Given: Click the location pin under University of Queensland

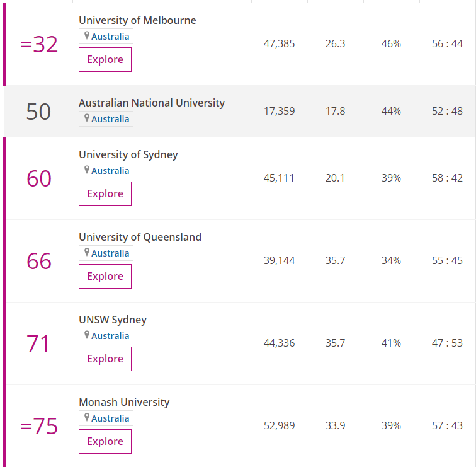Looking at the screenshot, I should [87, 253].
